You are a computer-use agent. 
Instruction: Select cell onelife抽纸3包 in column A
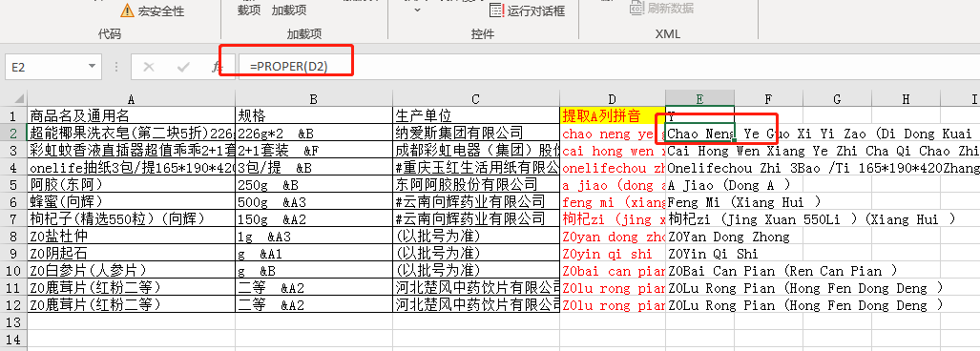(x=132, y=167)
